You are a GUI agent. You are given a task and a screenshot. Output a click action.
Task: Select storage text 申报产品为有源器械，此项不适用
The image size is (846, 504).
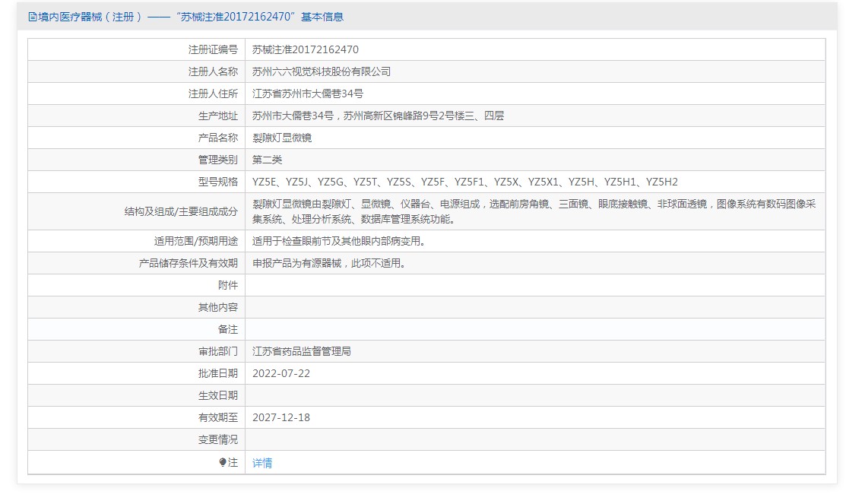click(x=329, y=263)
